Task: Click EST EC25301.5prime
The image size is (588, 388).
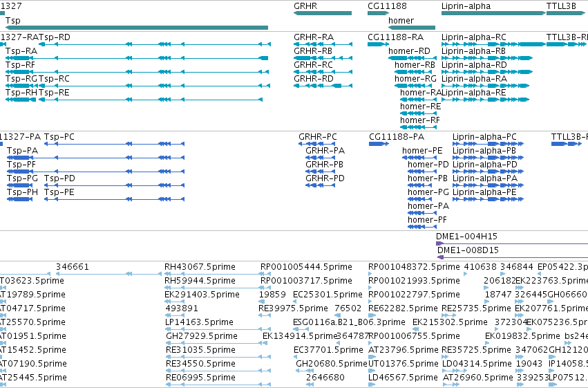Action: [328, 295]
